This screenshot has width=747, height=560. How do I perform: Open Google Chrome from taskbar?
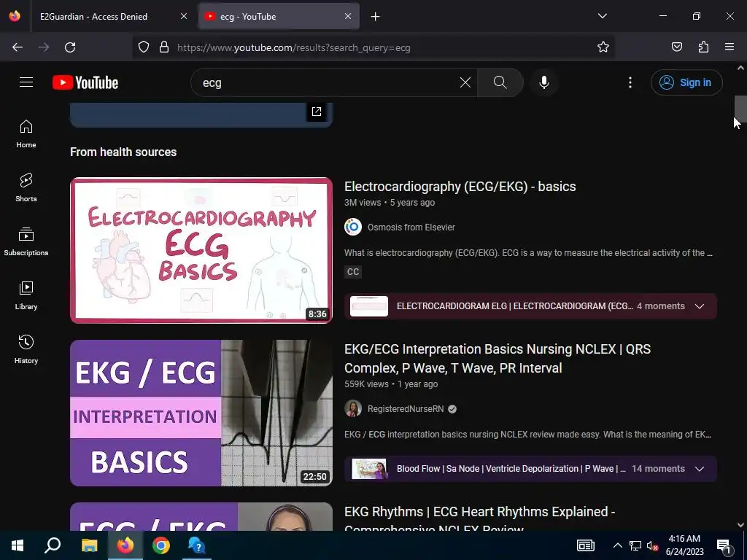(161, 545)
